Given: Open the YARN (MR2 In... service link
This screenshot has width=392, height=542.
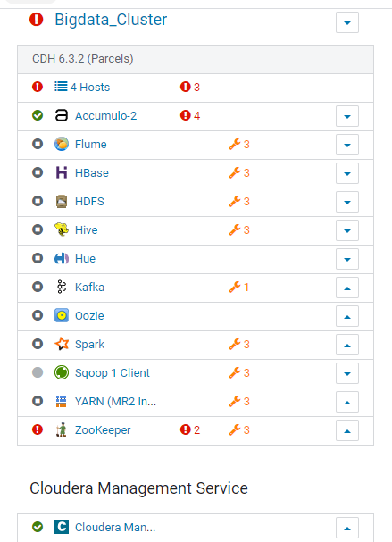Looking at the screenshot, I should point(115,401).
